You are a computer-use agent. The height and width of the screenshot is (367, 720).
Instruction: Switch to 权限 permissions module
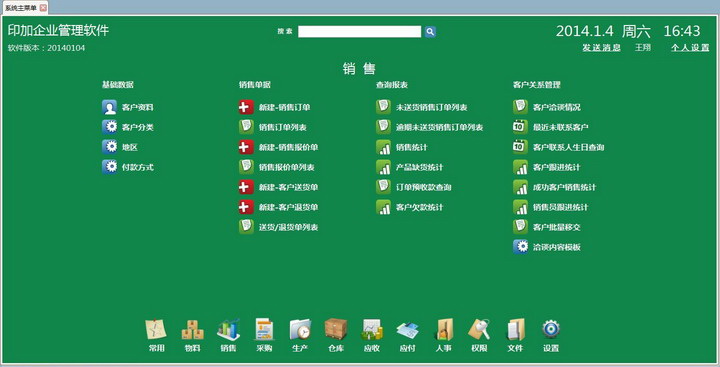coord(479,335)
